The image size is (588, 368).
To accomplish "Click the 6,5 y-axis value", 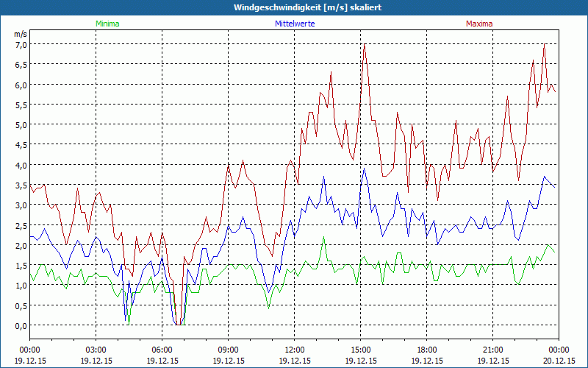I will [x=21, y=65].
